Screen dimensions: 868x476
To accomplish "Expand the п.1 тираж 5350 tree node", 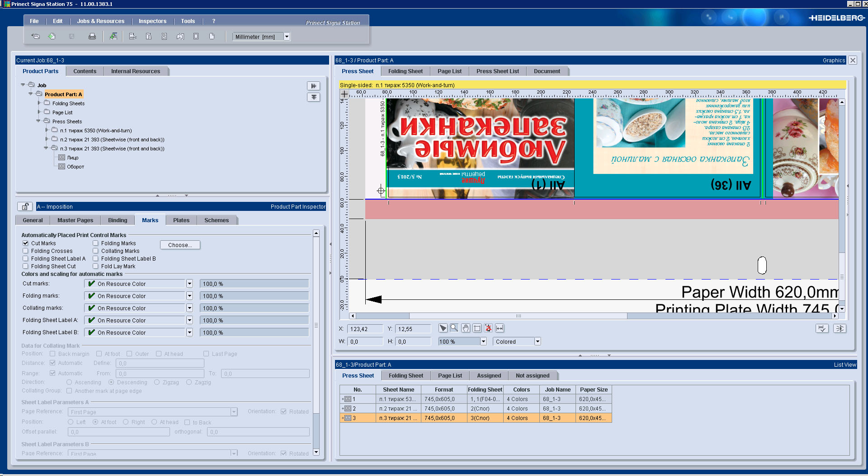I will point(47,130).
